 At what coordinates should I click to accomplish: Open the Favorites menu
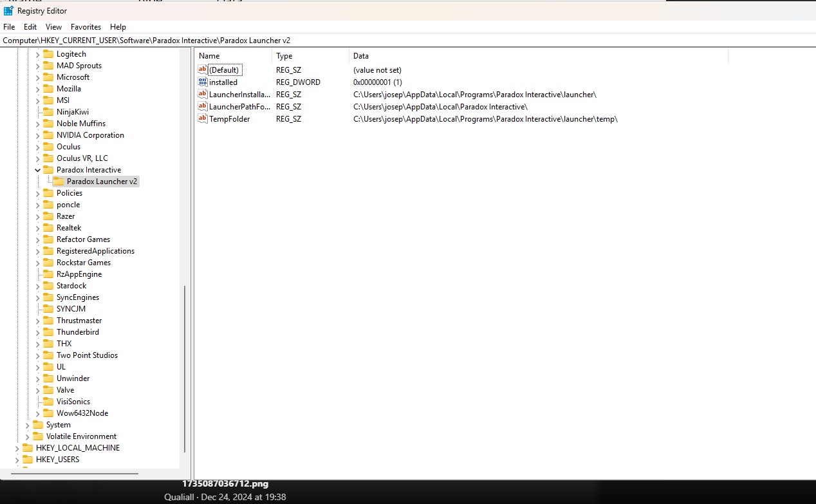click(86, 27)
